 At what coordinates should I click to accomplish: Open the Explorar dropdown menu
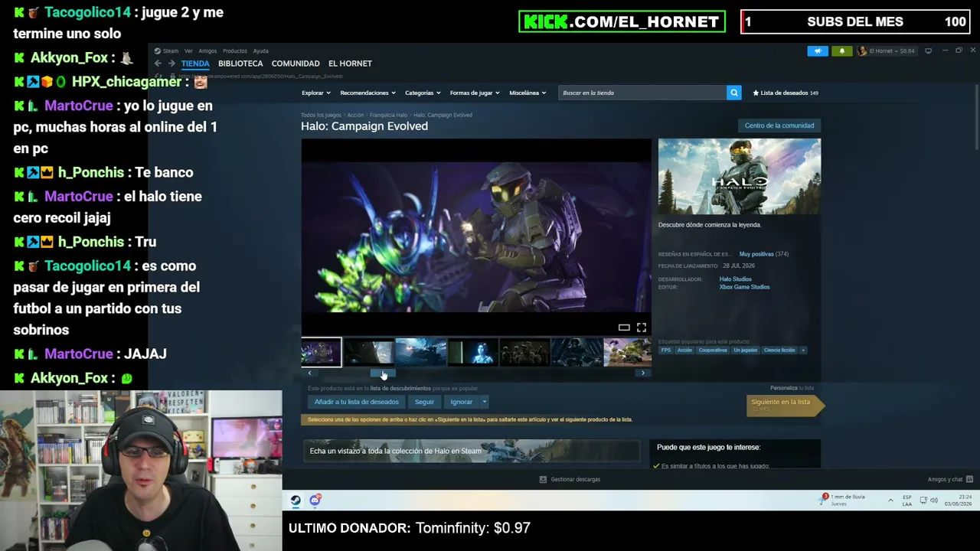(x=315, y=93)
